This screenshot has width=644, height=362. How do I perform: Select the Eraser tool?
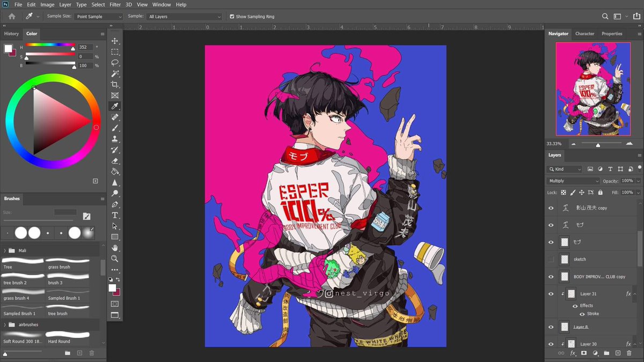point(115,161)
